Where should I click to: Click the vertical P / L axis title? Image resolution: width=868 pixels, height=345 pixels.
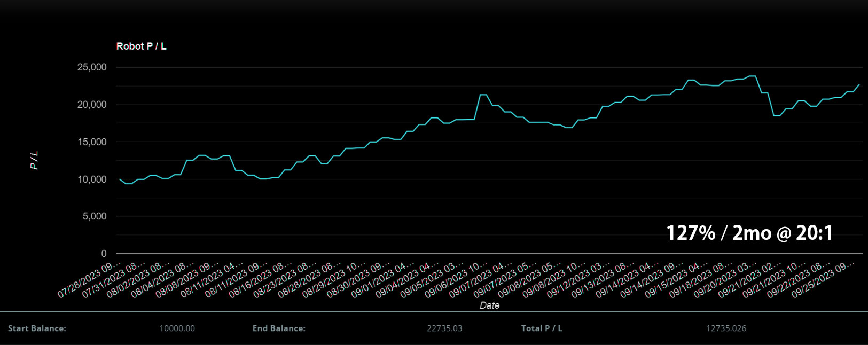(34, 160)
